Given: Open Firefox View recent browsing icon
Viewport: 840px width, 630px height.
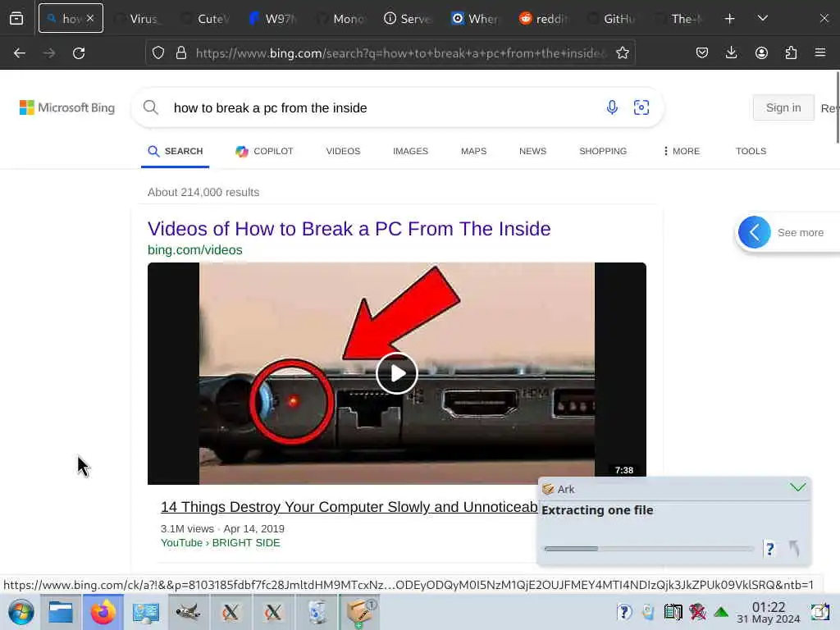Looking at the screenshot, I should point(16,19).
